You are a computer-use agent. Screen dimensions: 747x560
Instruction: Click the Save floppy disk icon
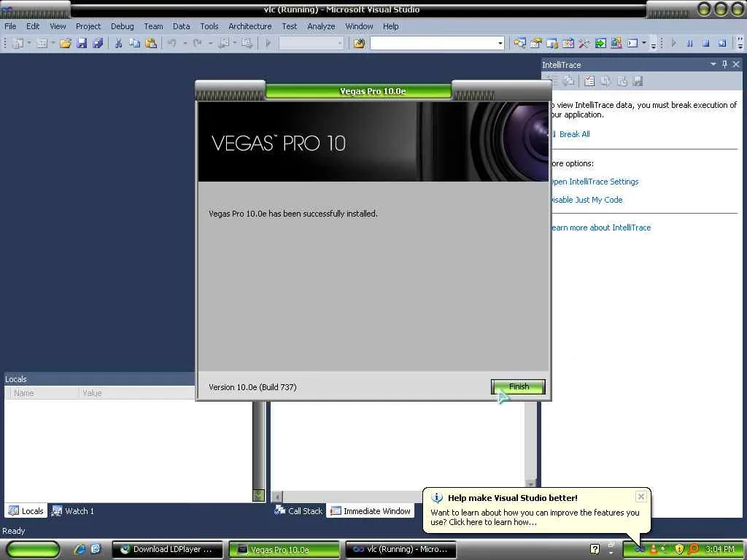point(82,43)
